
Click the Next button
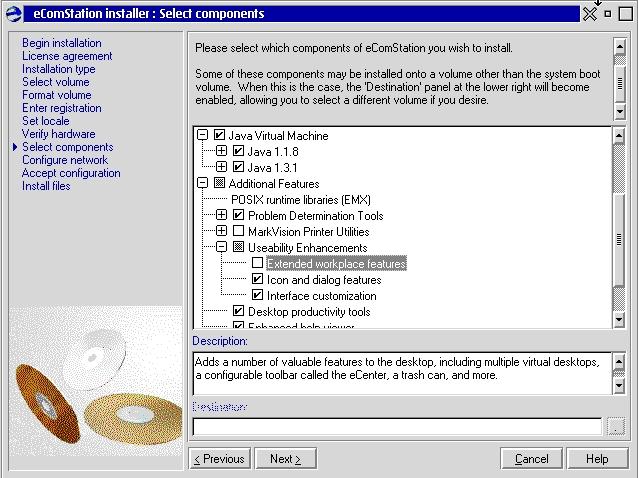pyautogui.click(x=286, y=459)
